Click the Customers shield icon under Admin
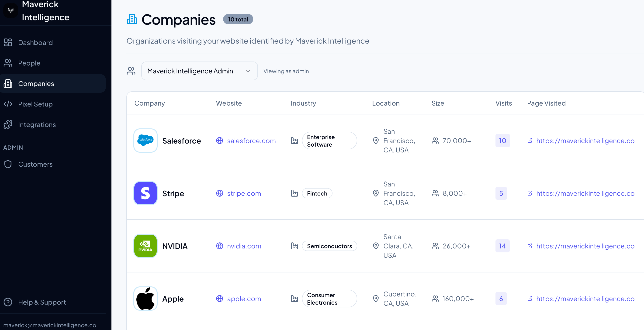This screenshot has width=644, height=330. (x=8, y=164)
